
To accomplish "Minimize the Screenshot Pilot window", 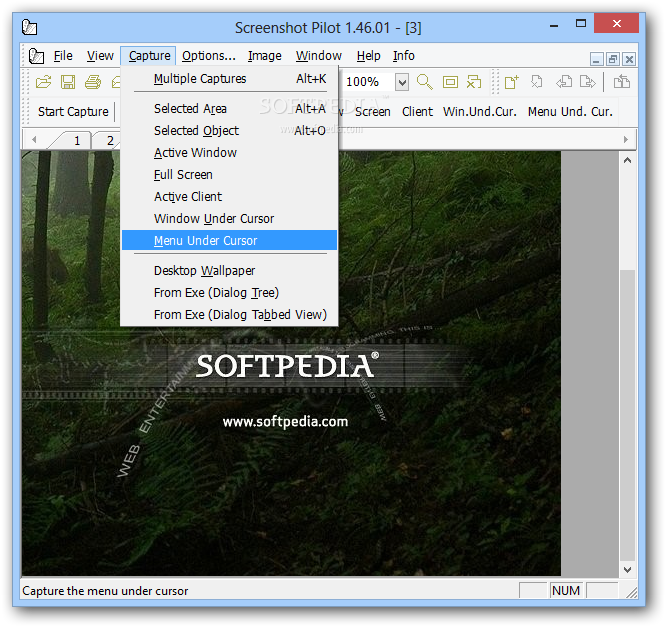I will point(554,26).
